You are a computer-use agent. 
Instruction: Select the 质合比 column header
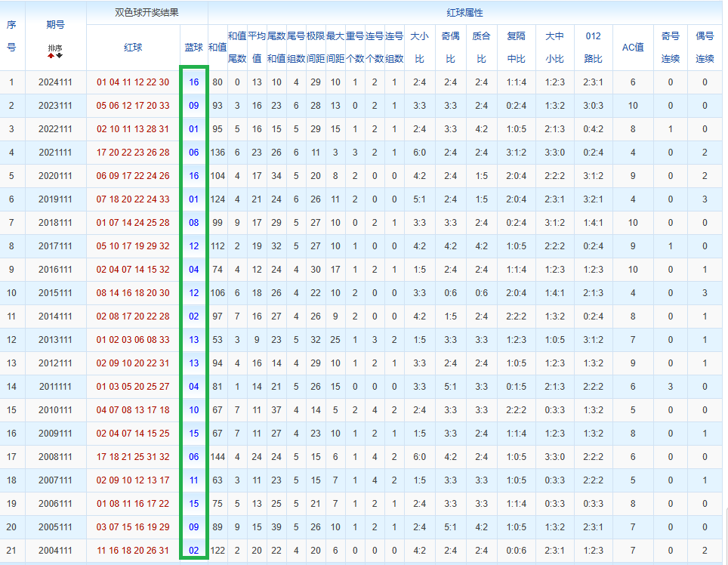(x=482, y=48)
